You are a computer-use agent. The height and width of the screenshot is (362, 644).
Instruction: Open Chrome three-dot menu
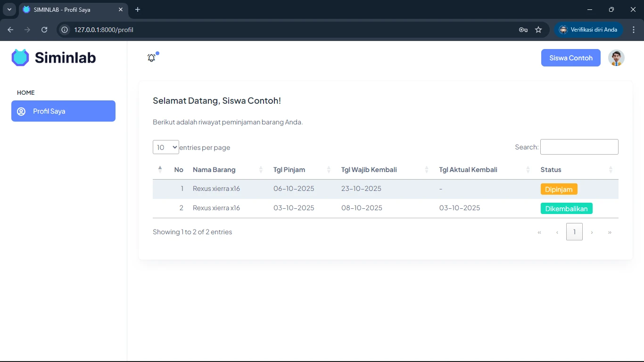pos(634,30)
